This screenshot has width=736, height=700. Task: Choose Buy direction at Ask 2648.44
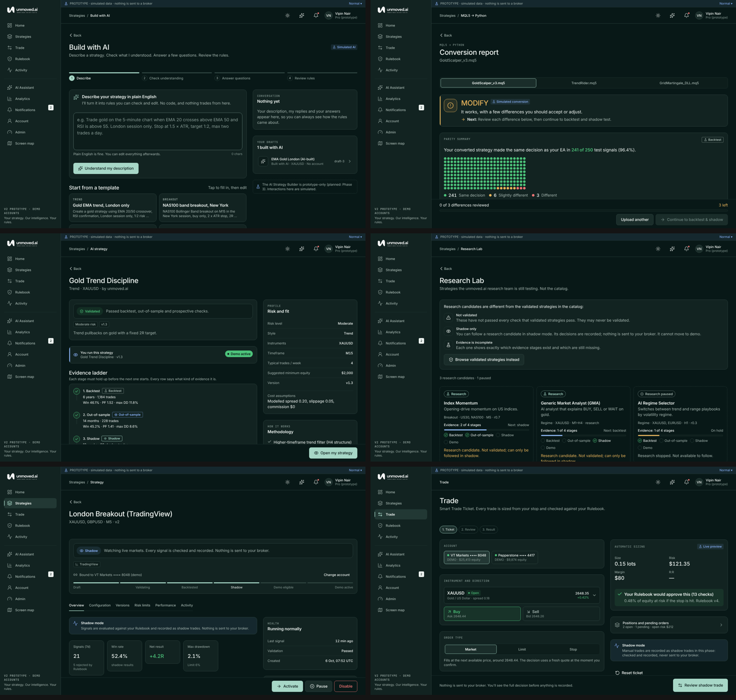(482, 614)
